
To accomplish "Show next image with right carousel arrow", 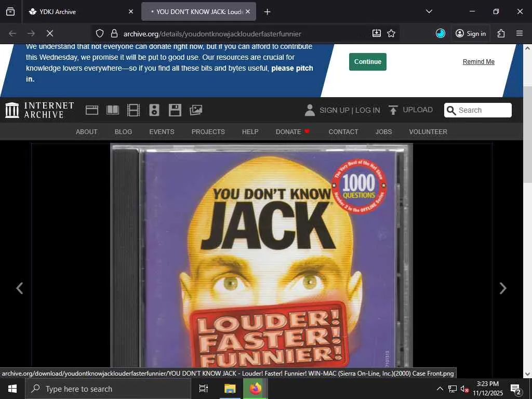I will pos(503,288).
